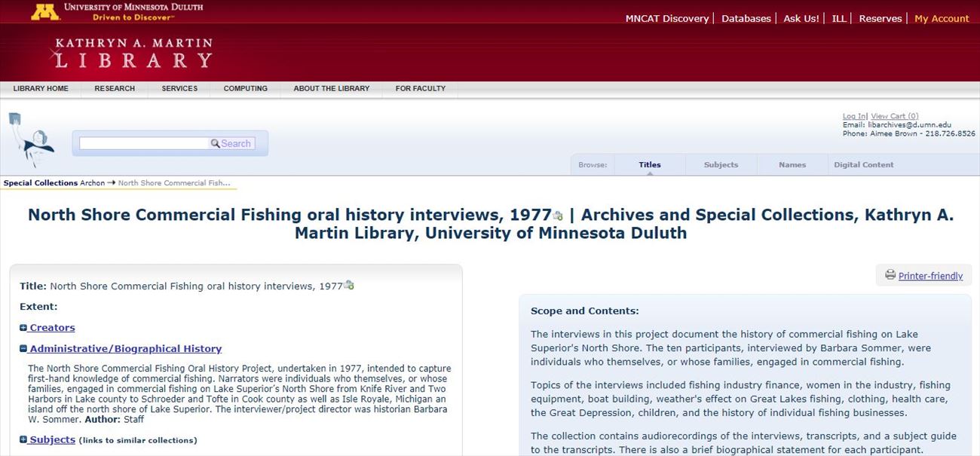The width and height of the screenshot is (980, 456).
Task: Click the Printer-friendly link
Action: [930, 276]
